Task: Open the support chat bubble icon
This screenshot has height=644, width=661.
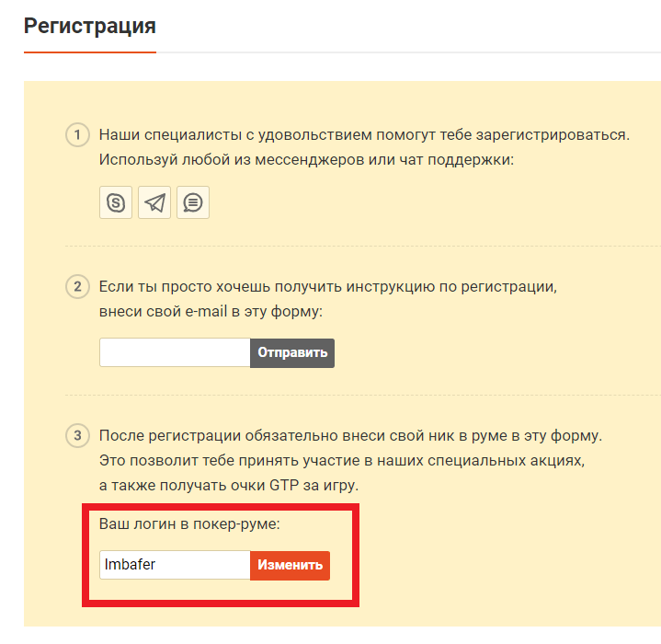Action: coord(193,202)
